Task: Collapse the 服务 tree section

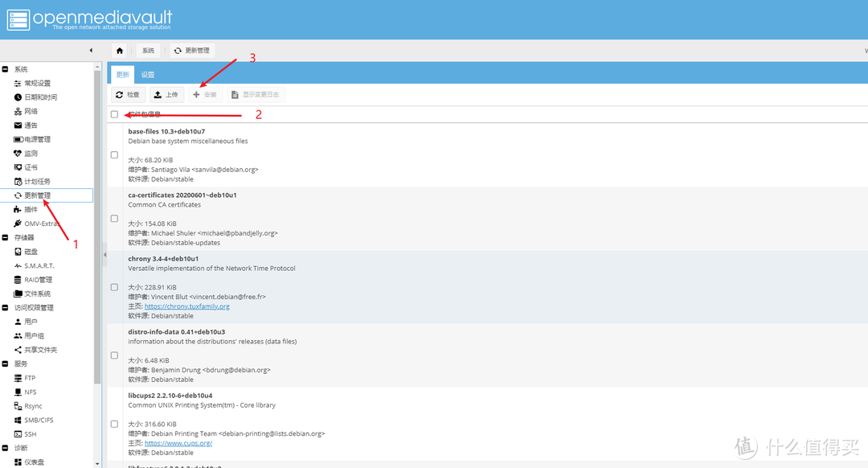Action: click(6, 364)
